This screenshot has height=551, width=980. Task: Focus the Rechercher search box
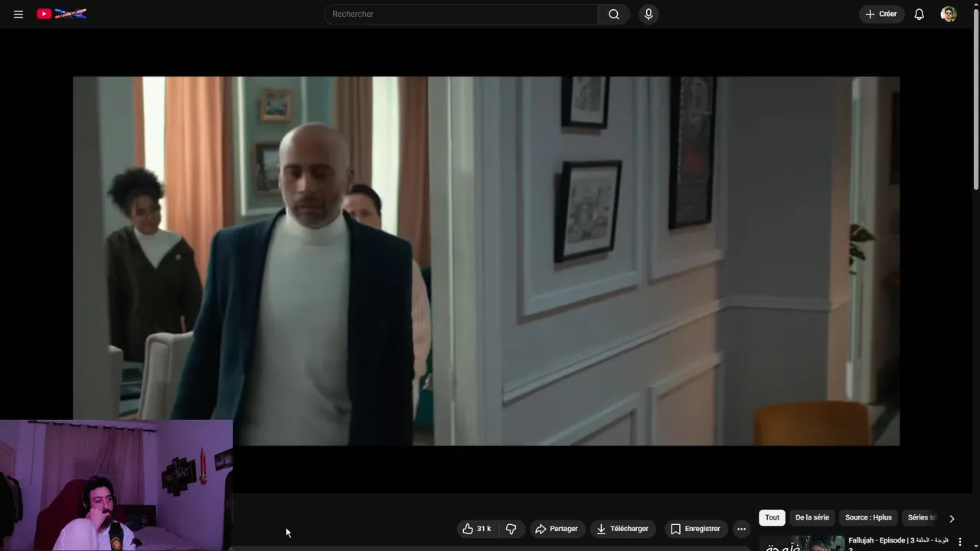(461, 14)
